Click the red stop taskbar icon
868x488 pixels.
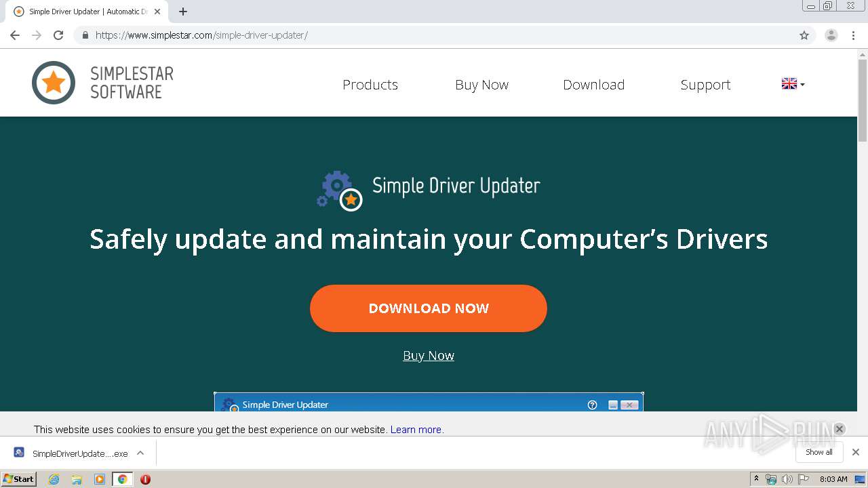(145, 479)
